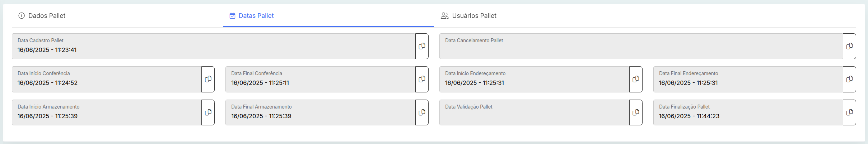Viewport: 868px width, 144px height.
Task: Copy the Data Início Armazenamento value
Action: coord(208,112)
